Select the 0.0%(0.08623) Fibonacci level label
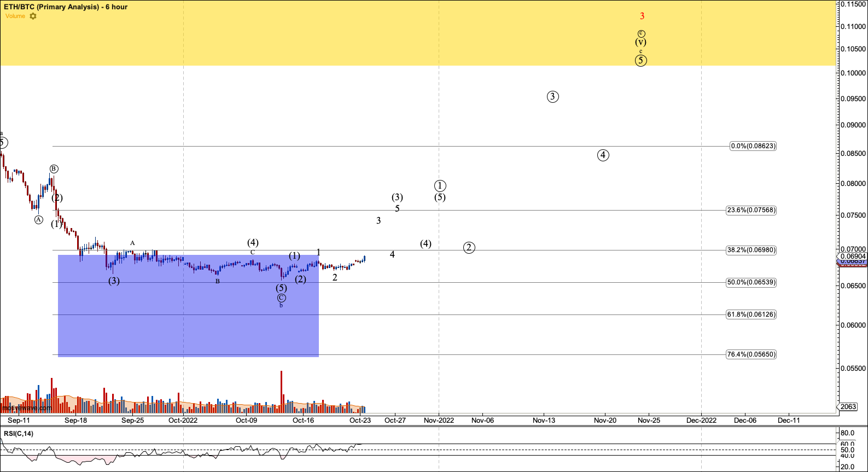This screenshot has height=472, width=868. [753, 146]
